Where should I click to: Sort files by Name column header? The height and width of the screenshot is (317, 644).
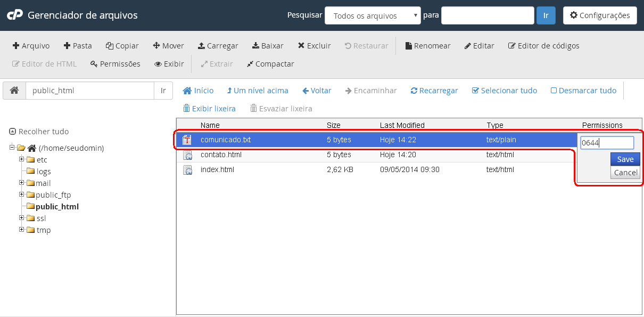point(210,125)
